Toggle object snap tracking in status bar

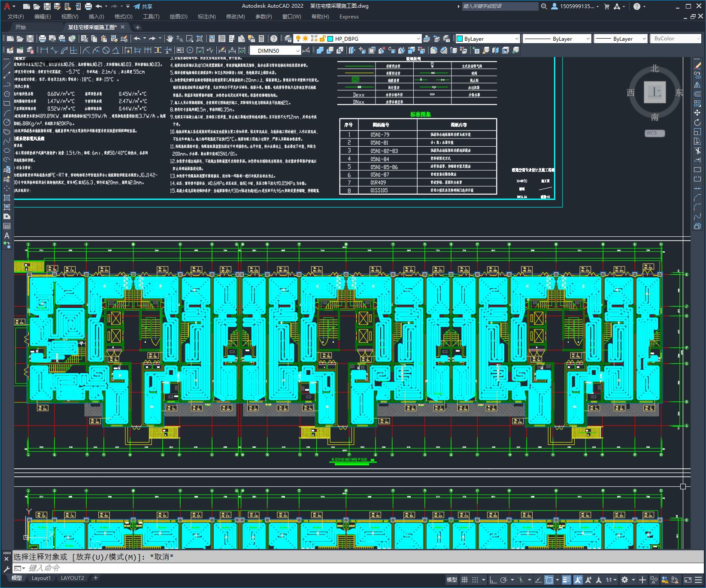[538, 580]
